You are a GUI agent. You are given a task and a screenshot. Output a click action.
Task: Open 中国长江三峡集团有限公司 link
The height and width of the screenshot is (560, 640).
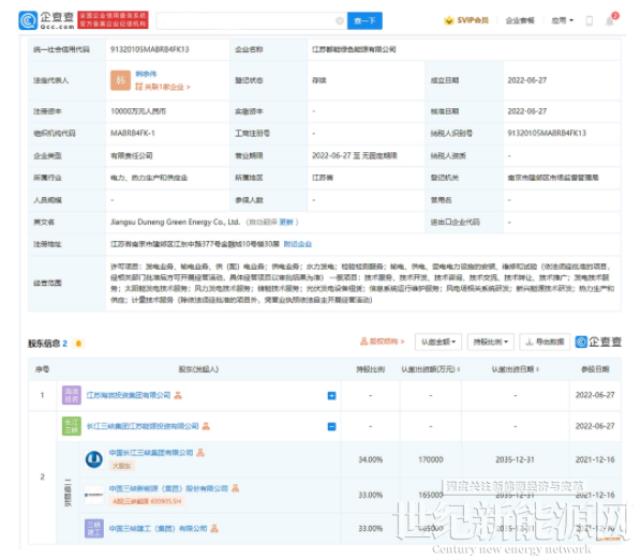151,453
